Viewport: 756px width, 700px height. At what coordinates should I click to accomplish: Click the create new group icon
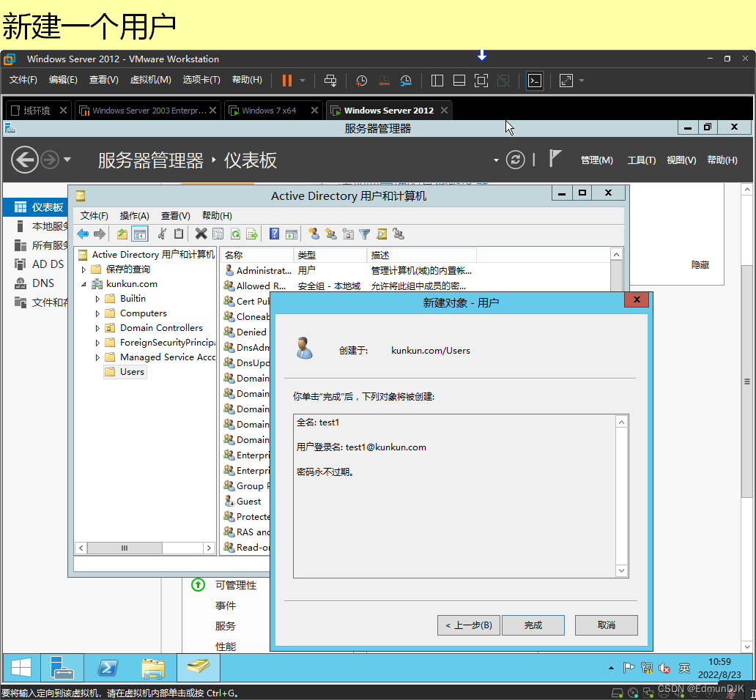pos(331,234)
